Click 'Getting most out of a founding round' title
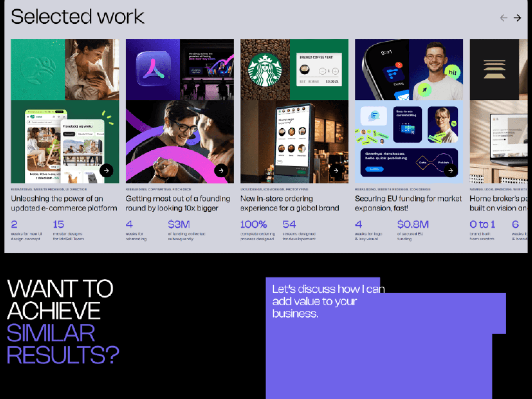This screenshot has height=399, width=532. click(178, 203)
